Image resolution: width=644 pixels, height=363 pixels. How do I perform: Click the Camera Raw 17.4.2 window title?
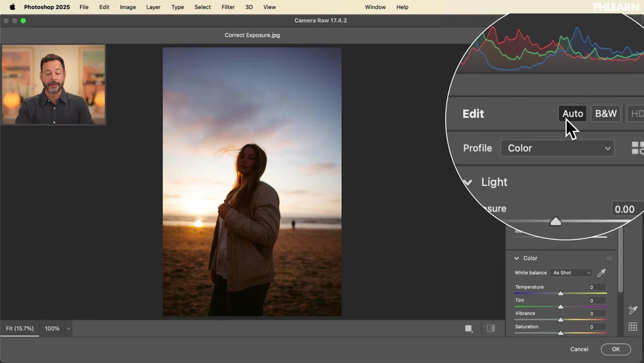321,21
